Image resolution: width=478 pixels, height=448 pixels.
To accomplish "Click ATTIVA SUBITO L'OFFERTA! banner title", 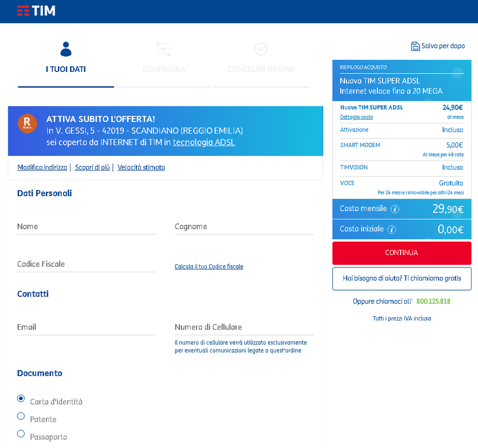I will 101,119.
